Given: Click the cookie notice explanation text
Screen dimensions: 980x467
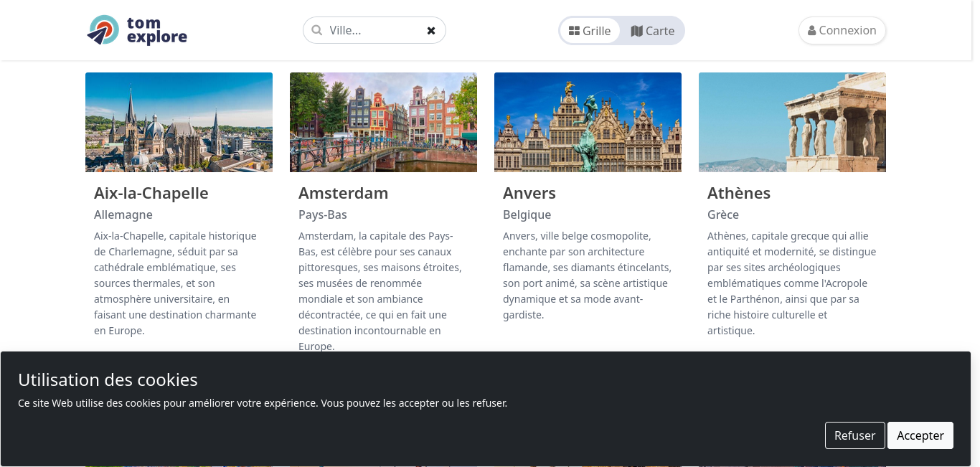Looking at the screenshot, I should (x=263, y=403).
